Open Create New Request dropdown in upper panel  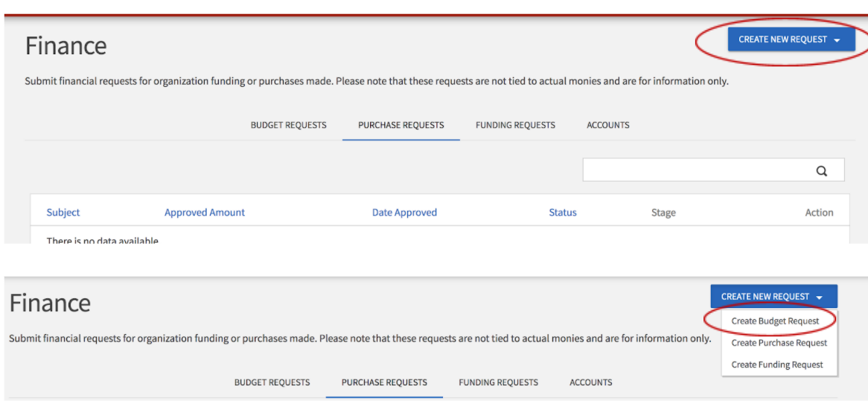point(790,39)
